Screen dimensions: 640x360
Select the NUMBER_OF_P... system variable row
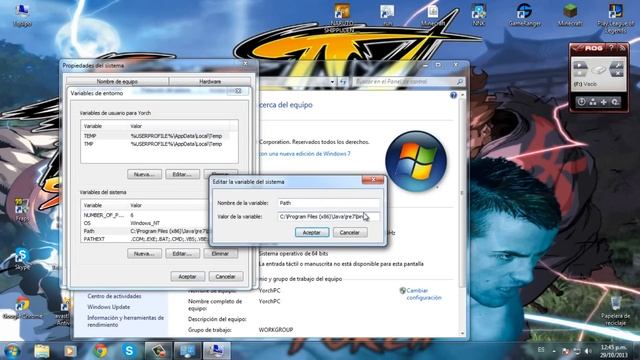click(145, 215)
